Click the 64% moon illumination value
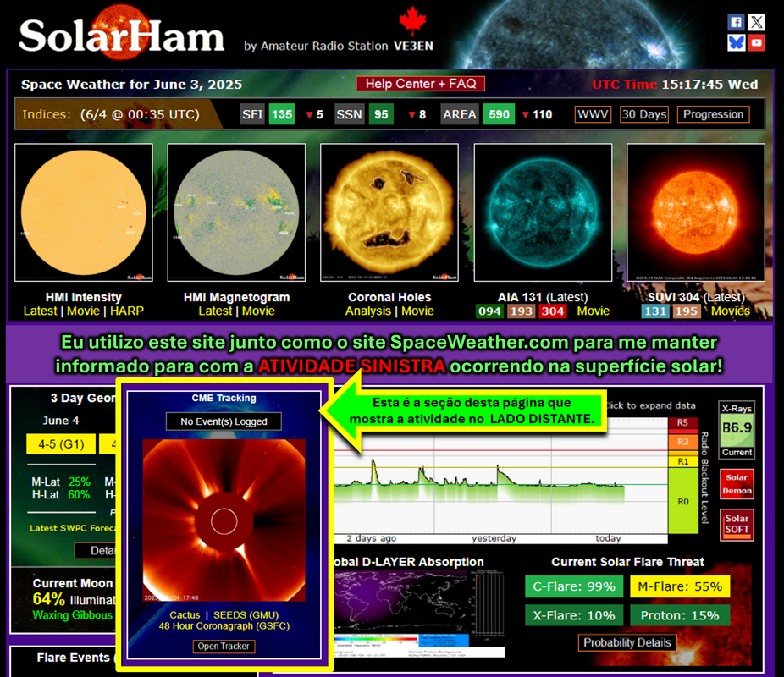 (x=48, y=598)
